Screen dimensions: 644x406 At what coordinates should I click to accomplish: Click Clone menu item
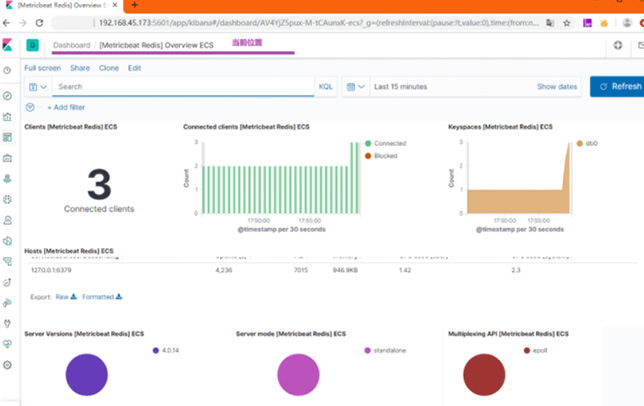click(109, 68)
